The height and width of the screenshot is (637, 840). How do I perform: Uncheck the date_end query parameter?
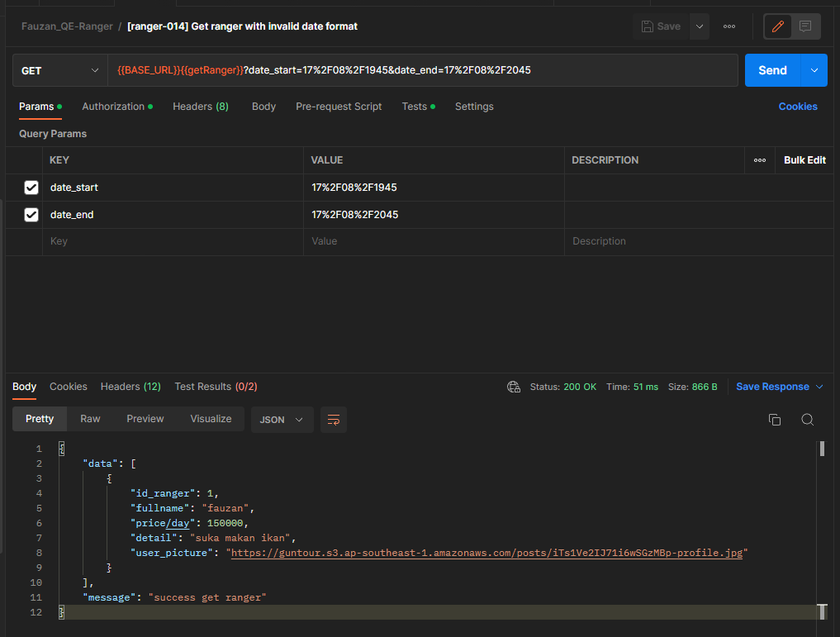tap(31, 214)
